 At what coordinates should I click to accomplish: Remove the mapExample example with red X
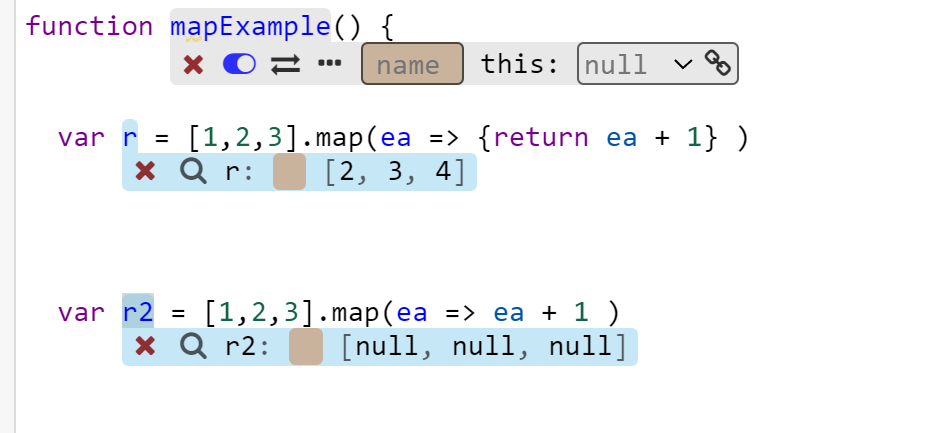pyautogui.click(x=194, y=64)
